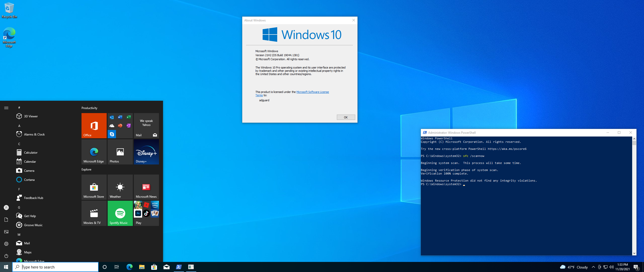Open the Action Center notifications icon
Screen dimensions: 644x272
[636, 267]
